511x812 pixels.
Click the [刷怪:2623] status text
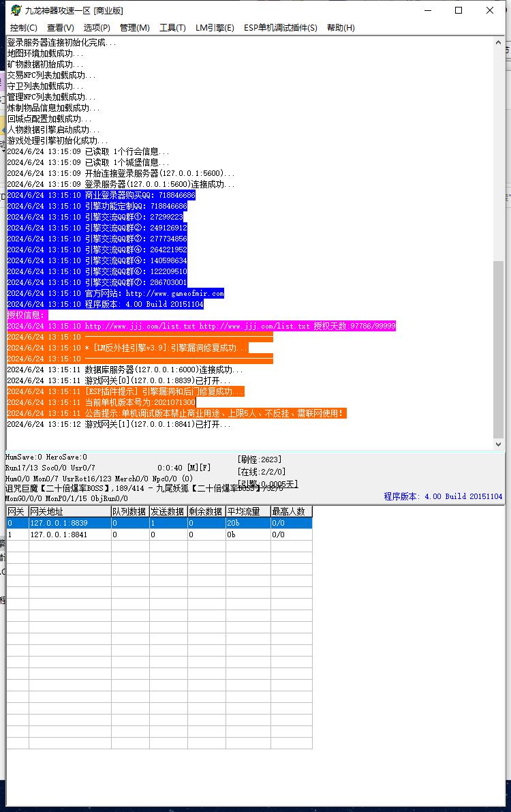(260, 460)
